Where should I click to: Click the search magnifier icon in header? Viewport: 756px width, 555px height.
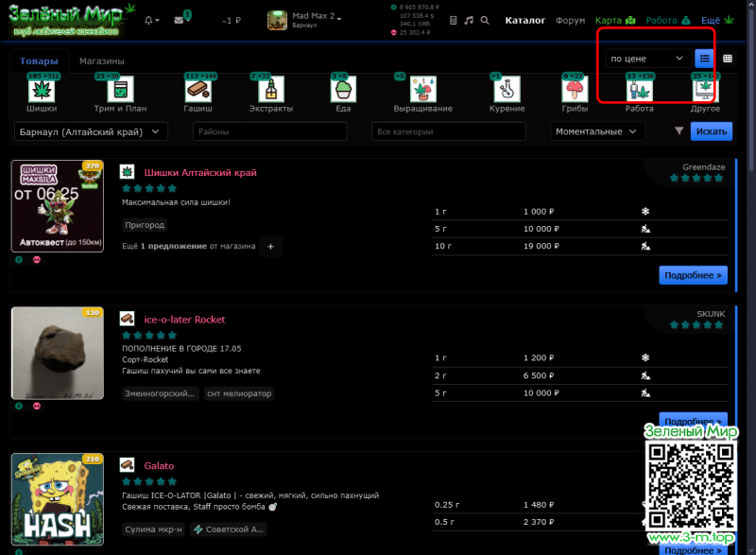point(485,20)
